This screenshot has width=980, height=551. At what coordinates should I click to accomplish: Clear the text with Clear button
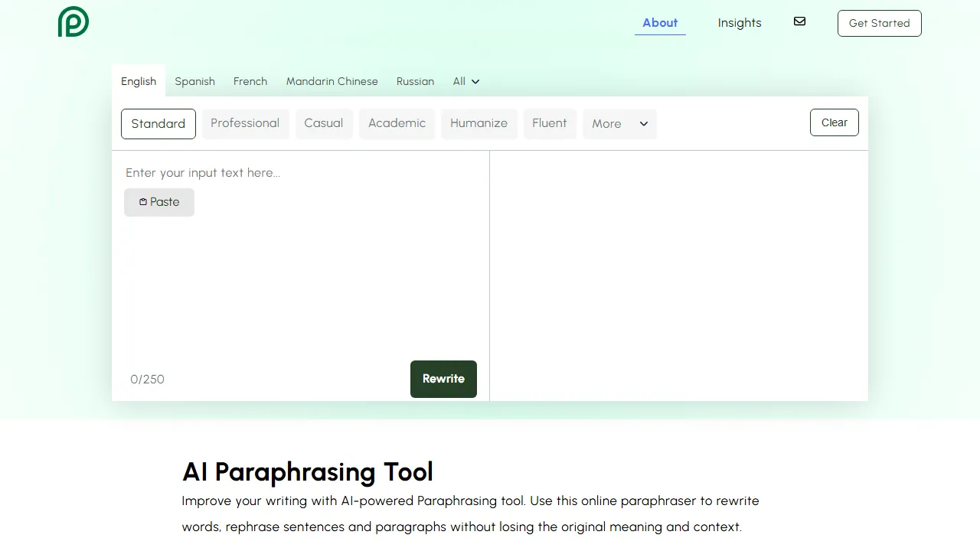[x=834, y=122]
